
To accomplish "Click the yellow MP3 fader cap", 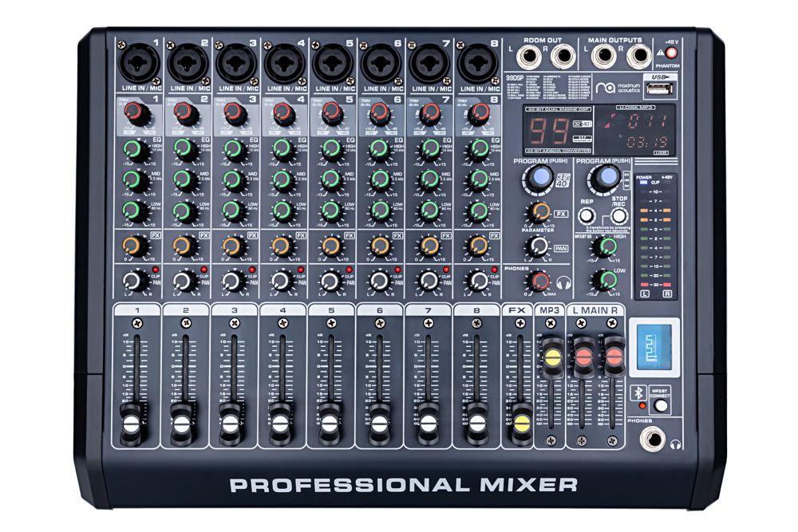I will (x=551, y=356).
